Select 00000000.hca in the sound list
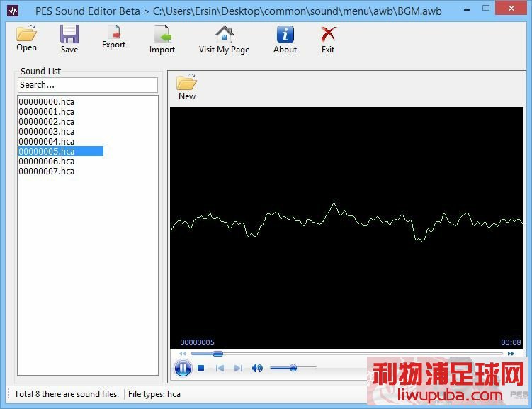 tap(47, 102)
